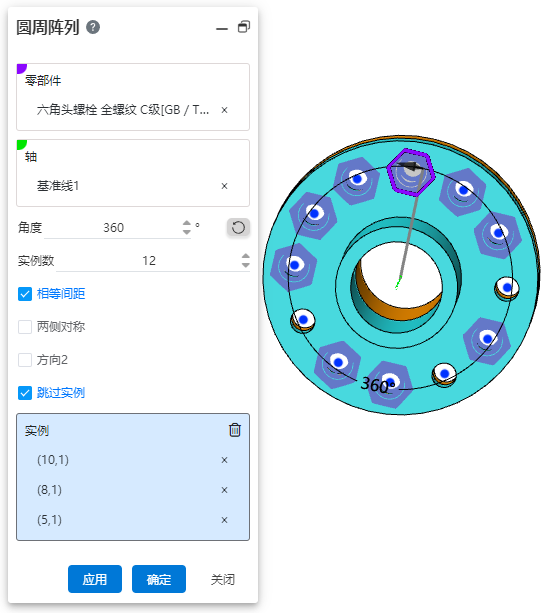This screenshot has width=545, height=613.
Task: Enable the 方向2 checkbox
Action: coord(25,360)
